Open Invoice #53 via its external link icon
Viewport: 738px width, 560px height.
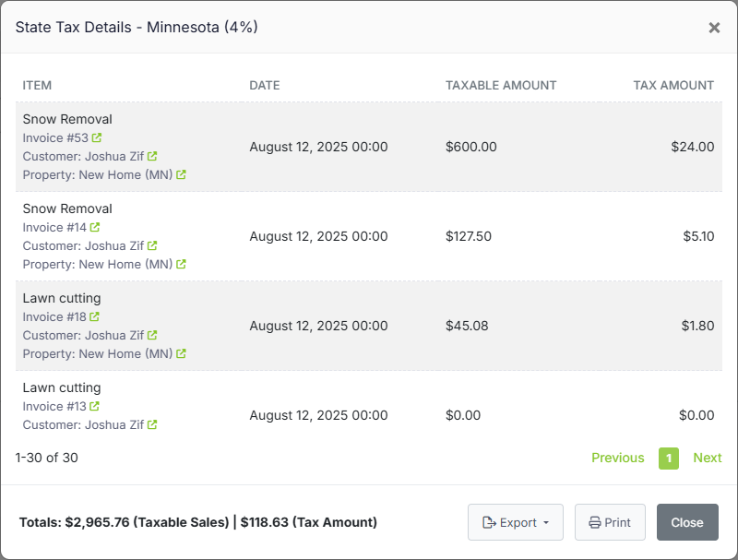point(98,137)
